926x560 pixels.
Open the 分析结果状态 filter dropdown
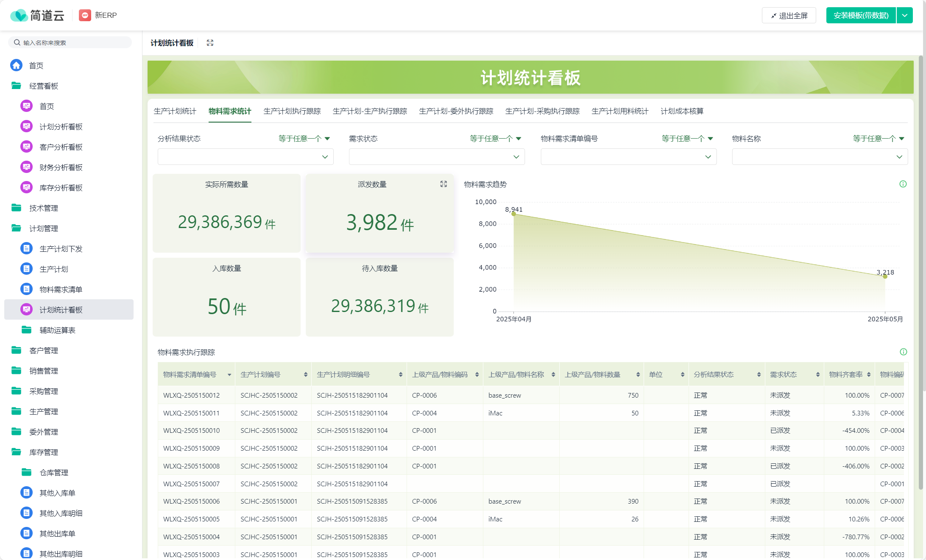pos(245,156)
